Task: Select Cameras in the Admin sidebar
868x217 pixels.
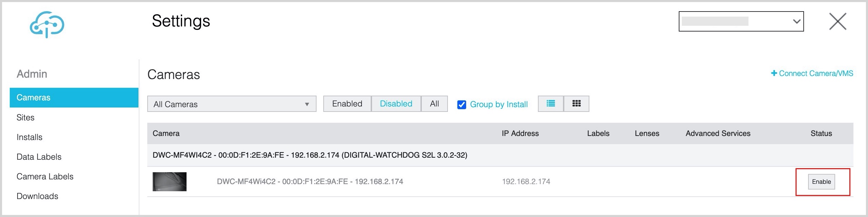Action: (74, 98)
